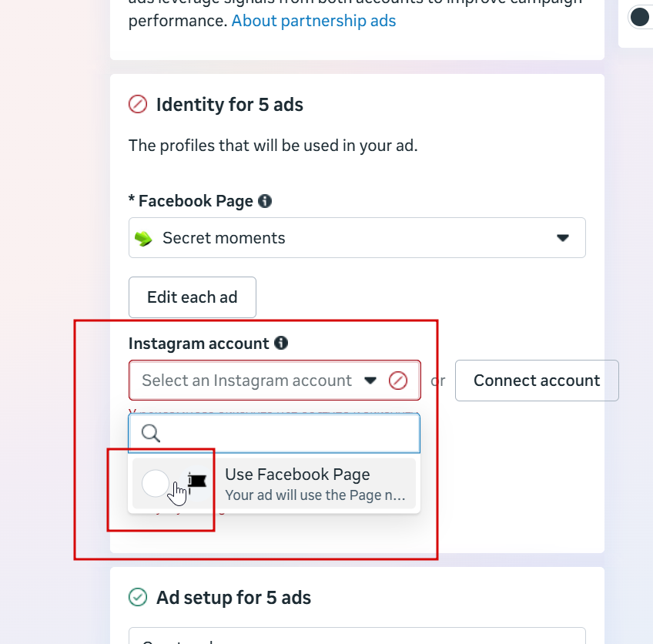This screenshot has width=653, height=644.
Task: Click the Connect account button
Action: tap(537, 381)
